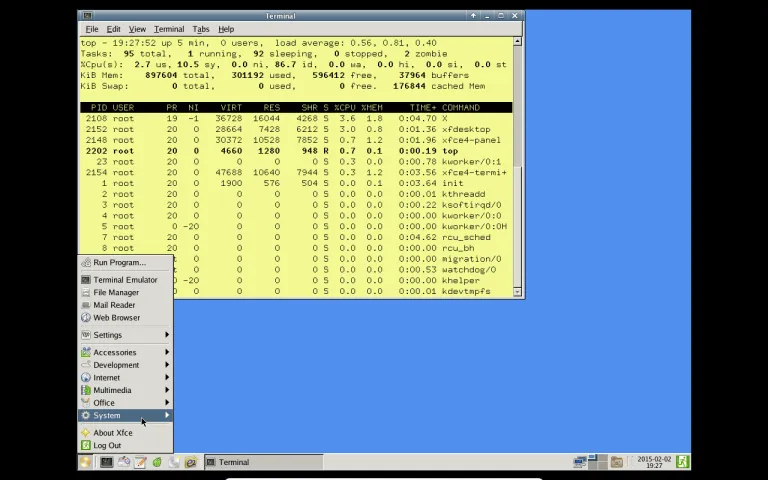Click the clock showing 2015-02-02
This screenshot has height=480, width=768.
(x=654, y=462)
